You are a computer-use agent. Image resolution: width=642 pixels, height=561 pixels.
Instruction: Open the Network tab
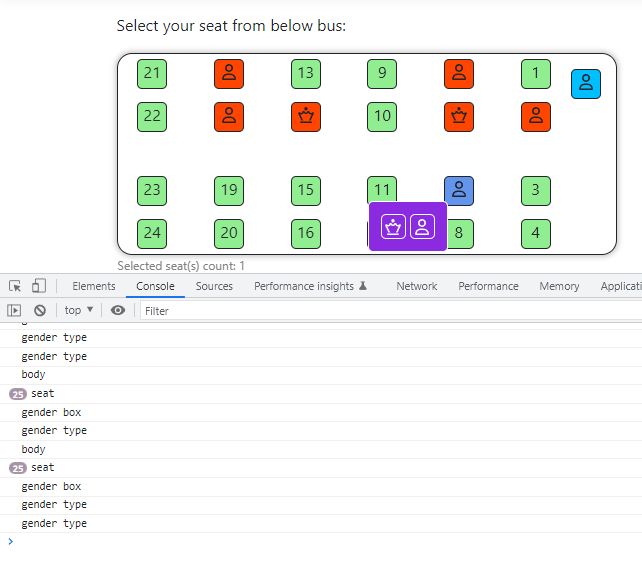click(416, 286)
